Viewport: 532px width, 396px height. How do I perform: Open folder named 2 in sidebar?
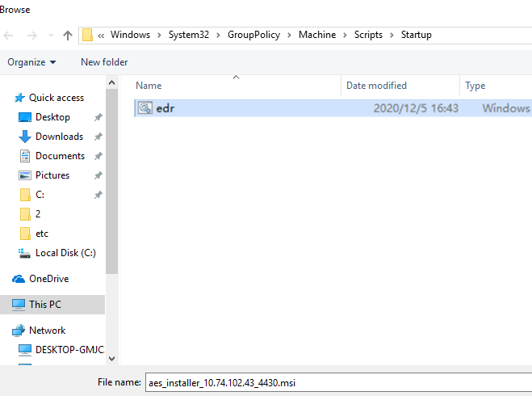38,214
